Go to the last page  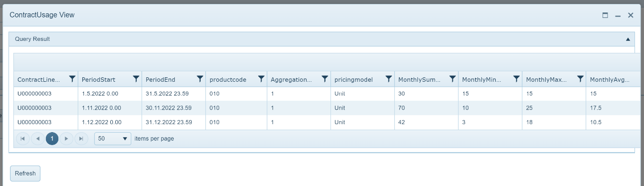(x=81, y=139)
